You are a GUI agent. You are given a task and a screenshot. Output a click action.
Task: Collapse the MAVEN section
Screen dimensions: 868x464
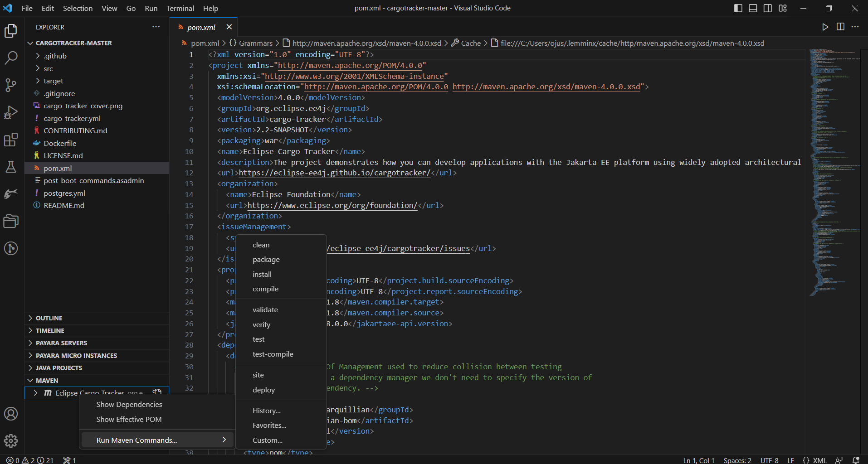click(47, 381)
